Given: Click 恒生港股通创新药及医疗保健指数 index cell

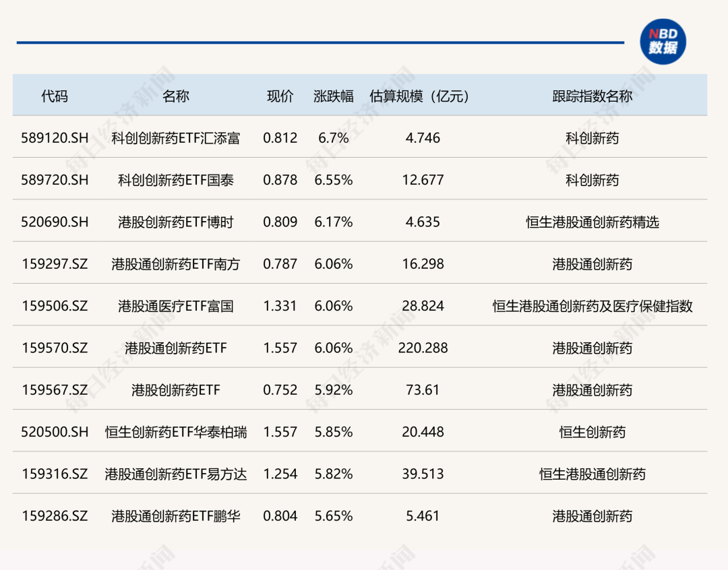Looking at the screenshot, I should point(592,307).
